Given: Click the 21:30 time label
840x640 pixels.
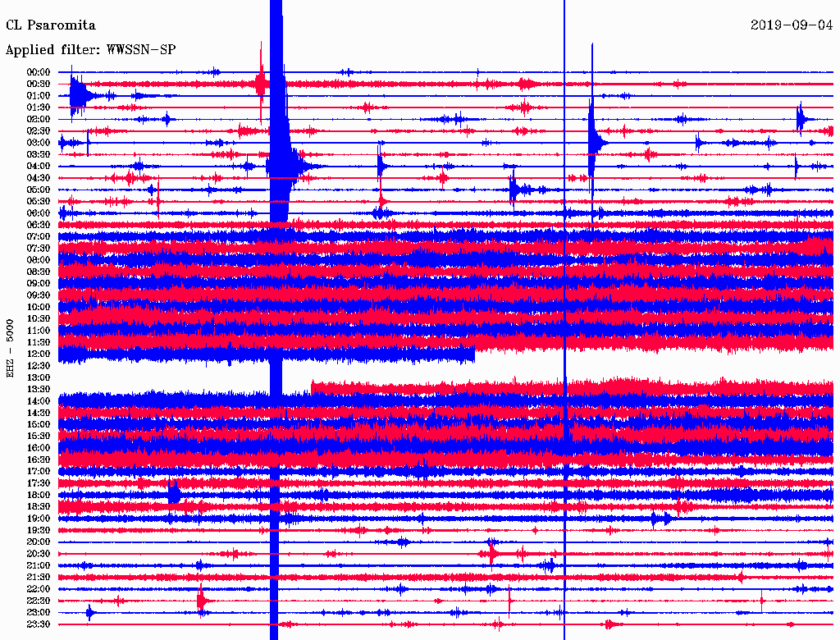Looking at the screenshot, I should coord(39,578).
